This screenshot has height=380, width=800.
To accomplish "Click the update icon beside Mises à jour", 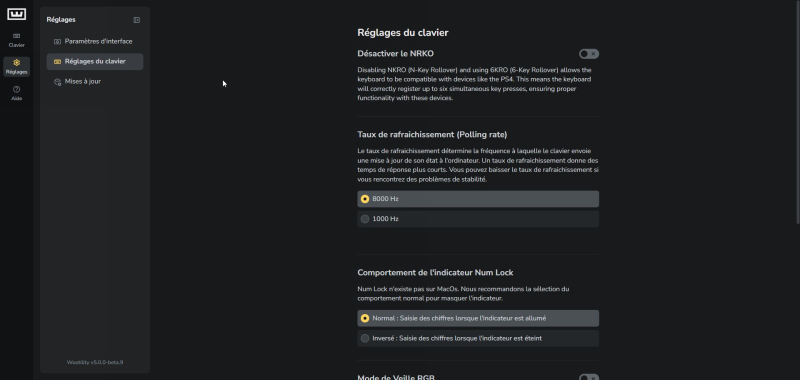I will 57,82.
